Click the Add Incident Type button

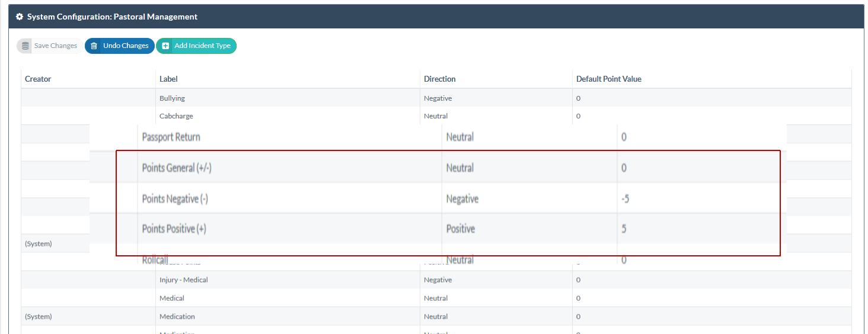tap(196, 46)
